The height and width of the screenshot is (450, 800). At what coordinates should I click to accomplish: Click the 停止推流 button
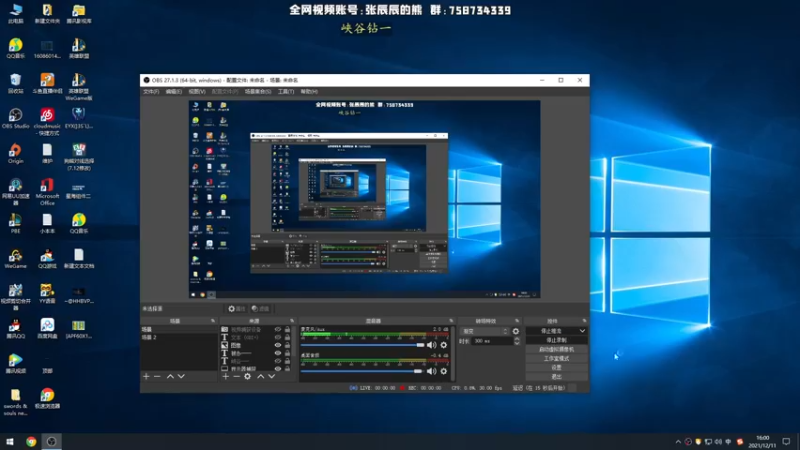click(551, 331)
